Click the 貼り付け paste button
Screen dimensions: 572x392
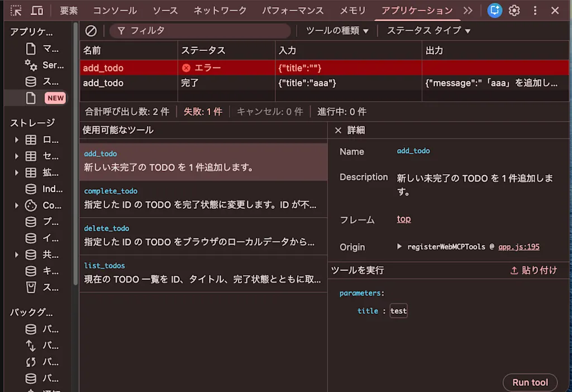(533, 270)
